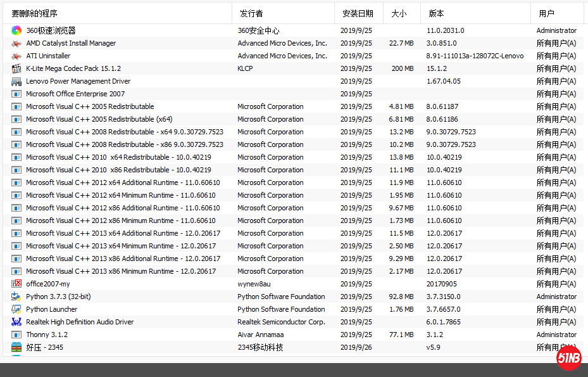Click the 360极速浏览器 colorful browser icon

16,30
